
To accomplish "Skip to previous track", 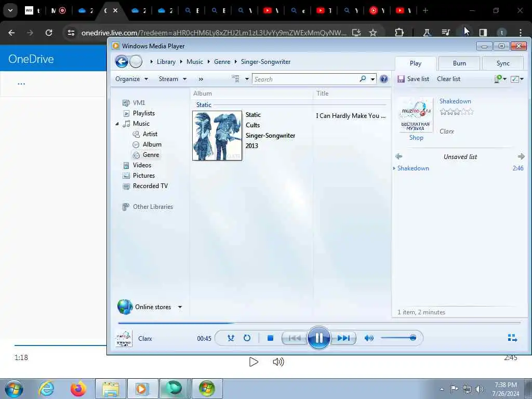I will (x=294, y=338).
